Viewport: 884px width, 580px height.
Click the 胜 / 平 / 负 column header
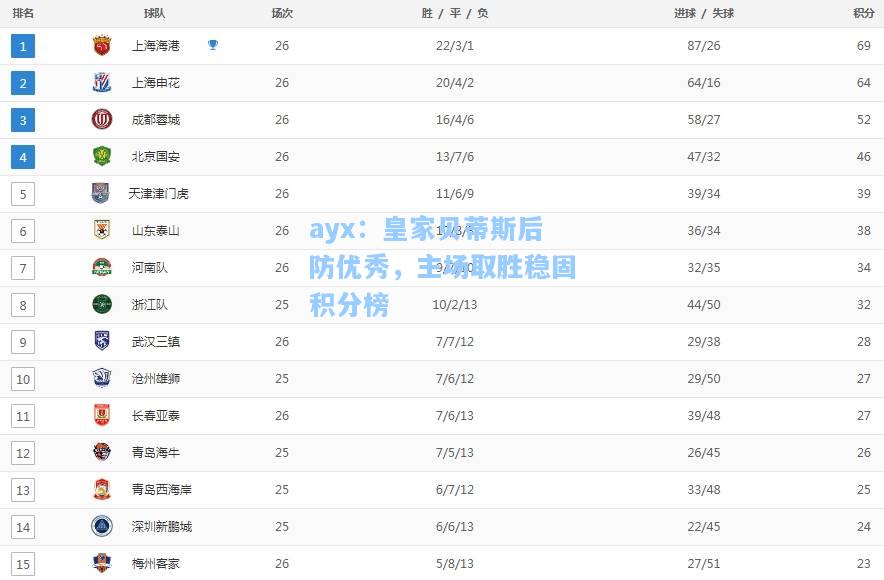click(455, 13)
